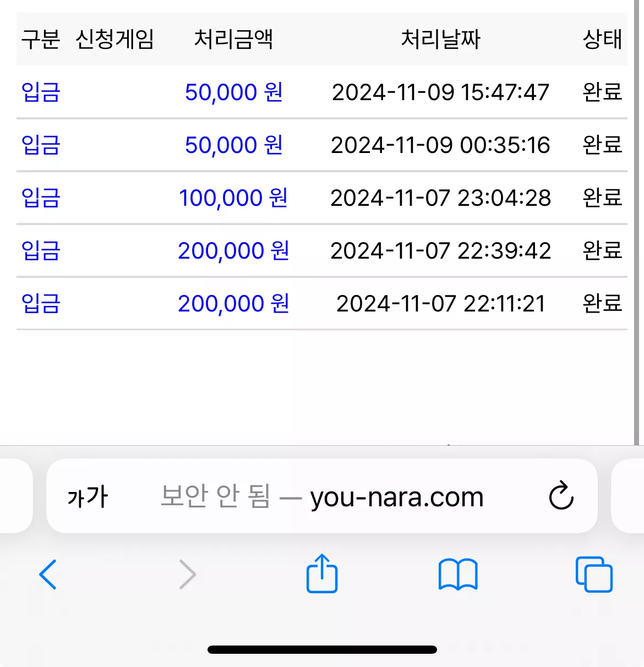Image resolution: width=644 pixels, height=667 pixels.
Task: Select the 50,000 원 amount at 00:35:16
Action: 234,145
